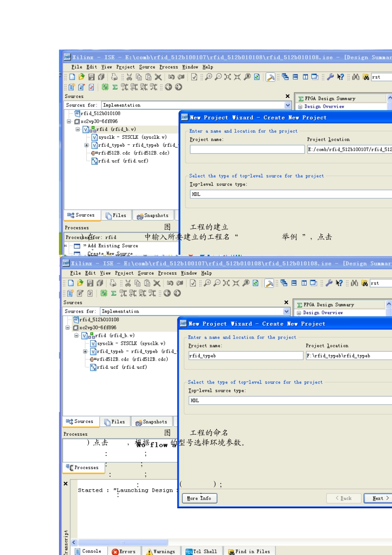Collapse rfid (rfid_b.v) node in upper window
This screenshot has width=392, height=555.
[x=78, y=129]
